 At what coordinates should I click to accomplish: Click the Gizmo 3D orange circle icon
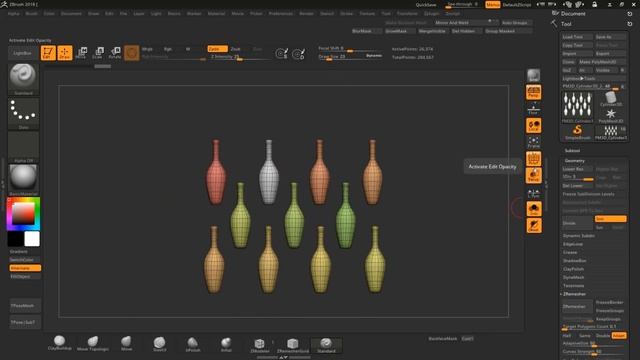(x=131, y=53)
